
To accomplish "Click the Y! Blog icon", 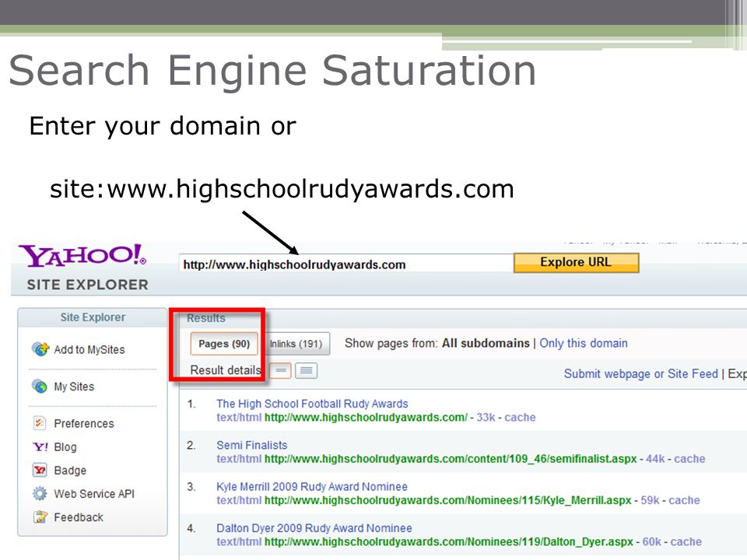I will coord(40,446).
